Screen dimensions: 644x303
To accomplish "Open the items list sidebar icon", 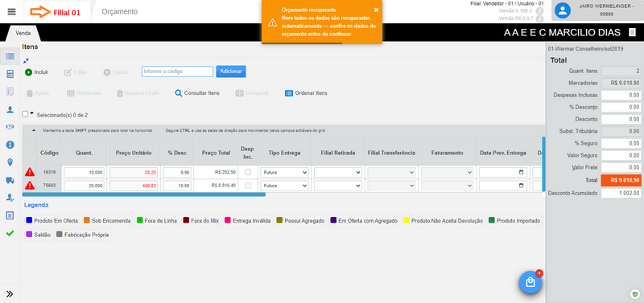I will [x=10, y=56].
